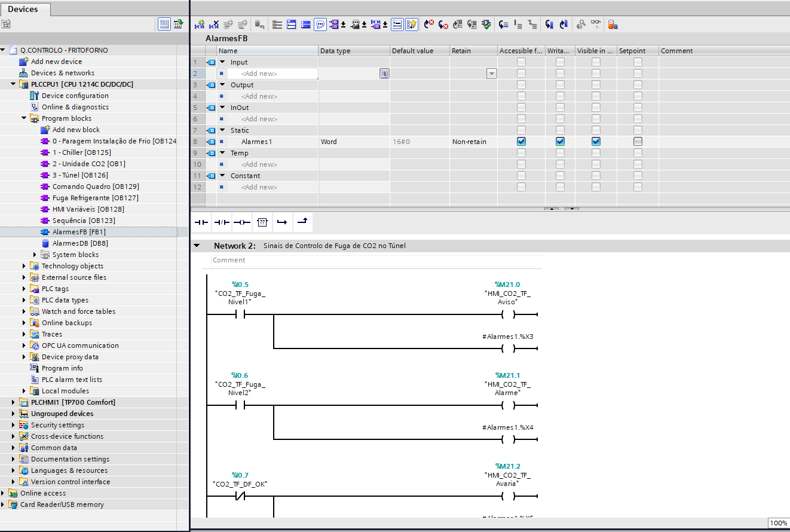Collapse the Program blocks folder

(x=25, y=118)
